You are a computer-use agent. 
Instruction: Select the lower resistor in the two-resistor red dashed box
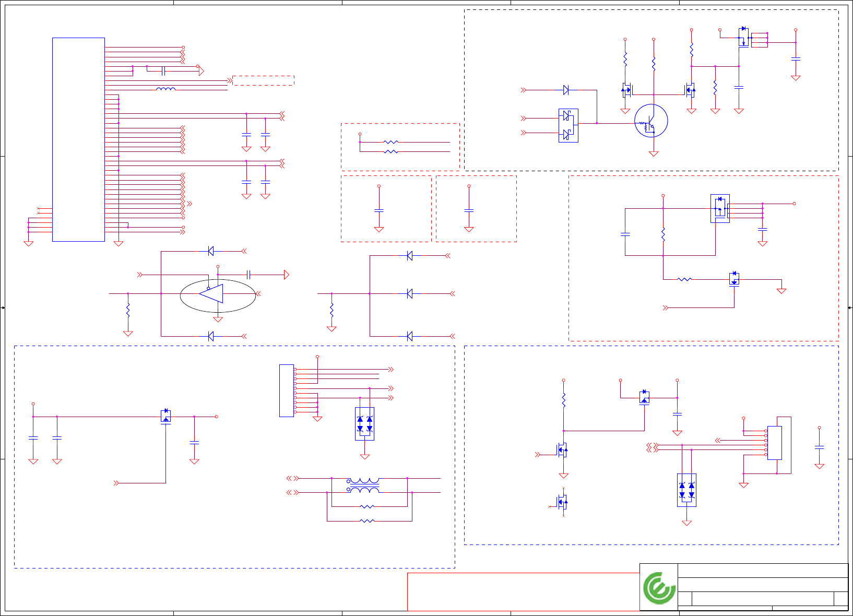[x=390, y=151]
